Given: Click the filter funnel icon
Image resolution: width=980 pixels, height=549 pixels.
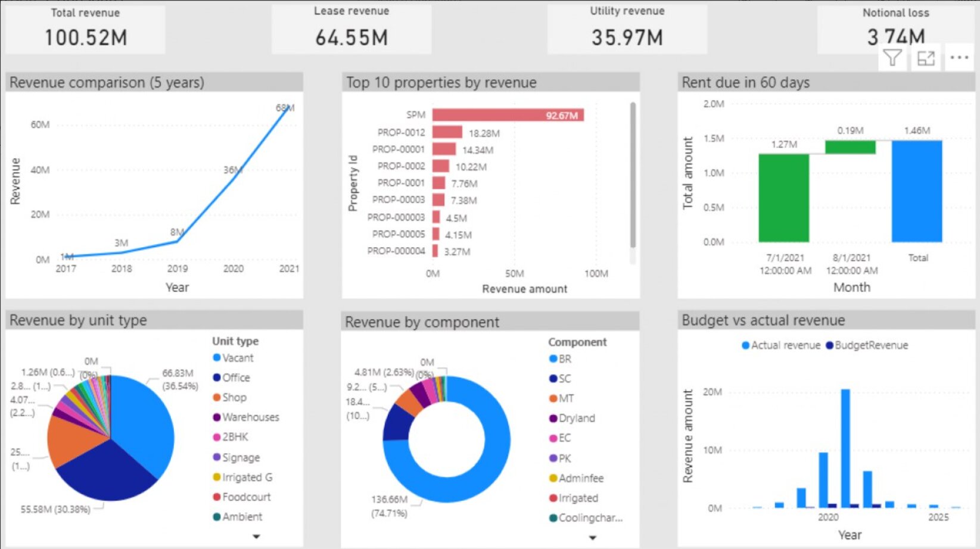Looking at the screenshot, I should [892, 58].
